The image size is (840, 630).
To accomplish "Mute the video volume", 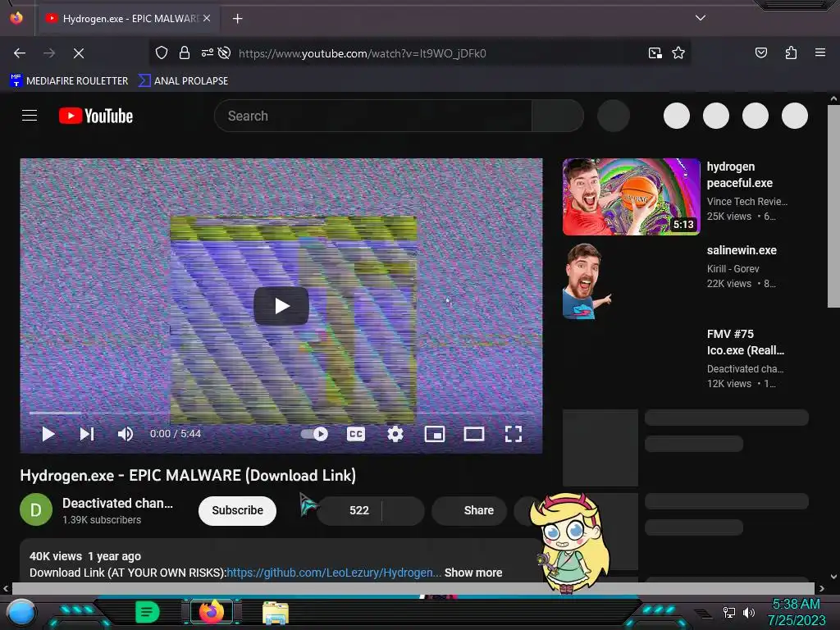I will pos(126,434).
